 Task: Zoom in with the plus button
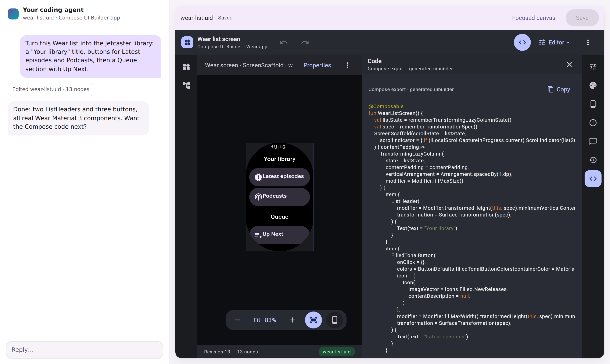pos(292,320)
